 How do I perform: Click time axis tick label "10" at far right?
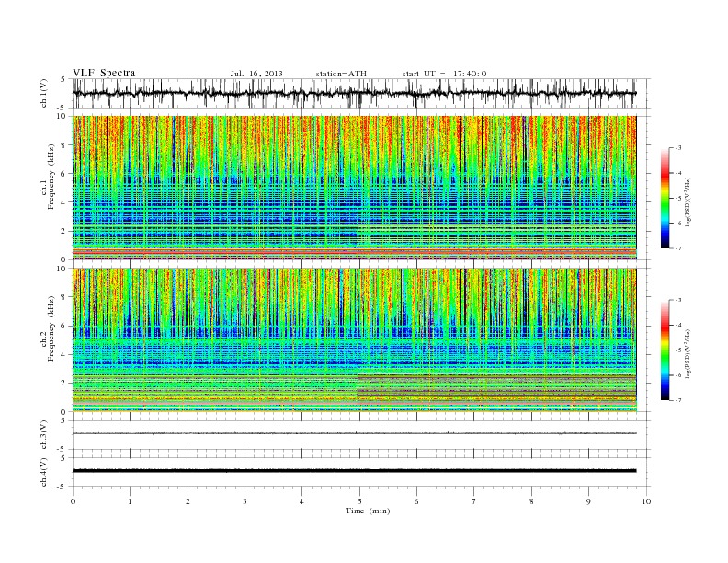[x=646, y=501]
